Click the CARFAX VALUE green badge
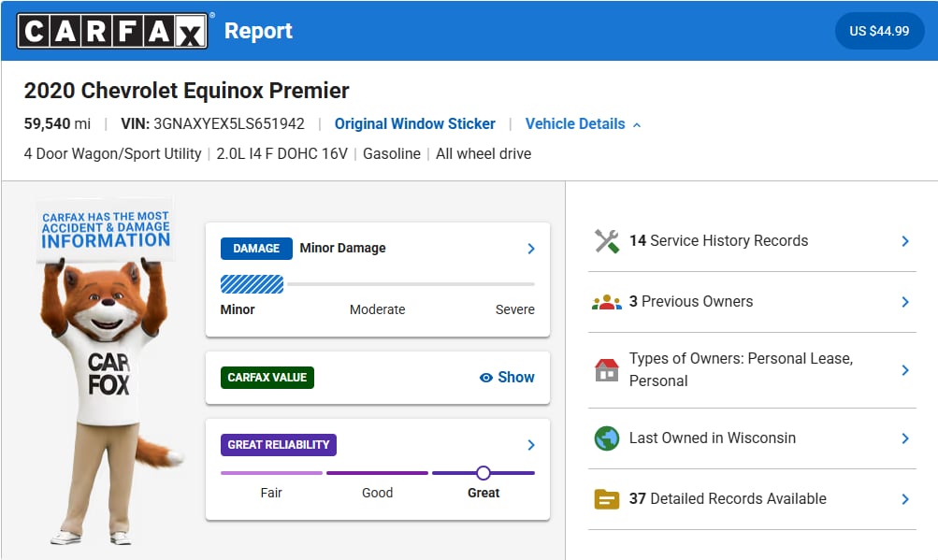This screenshot has width=938, height=560. coord(267,378)
